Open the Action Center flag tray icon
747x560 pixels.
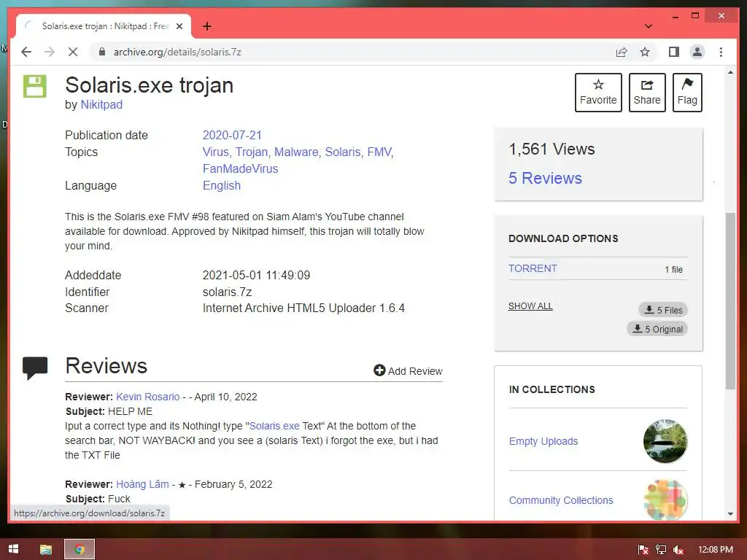[643, 550]
